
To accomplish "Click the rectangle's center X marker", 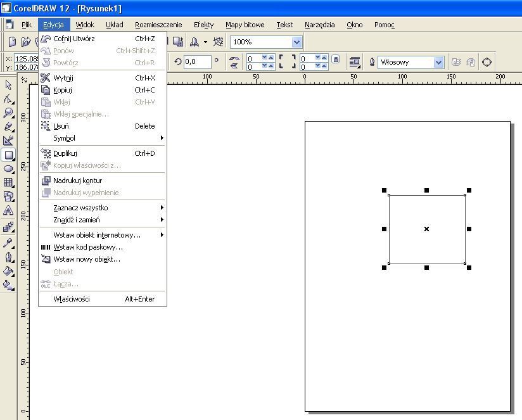I will pos(426,229).
